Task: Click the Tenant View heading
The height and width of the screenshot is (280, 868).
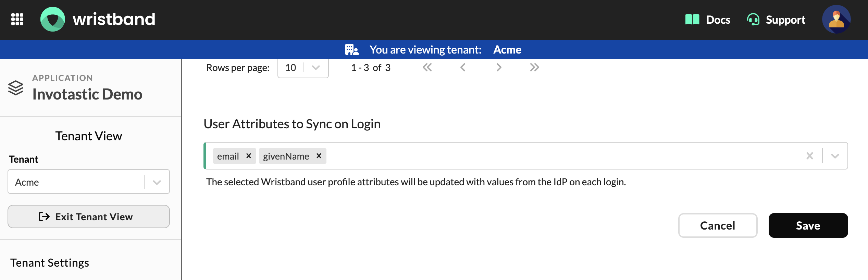Action: [89, 136]
